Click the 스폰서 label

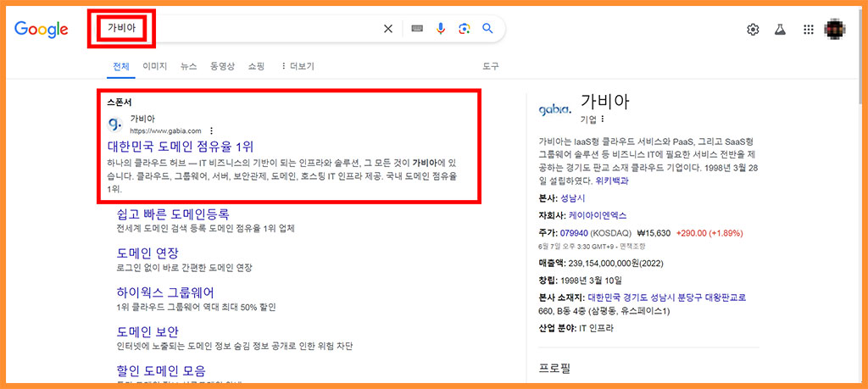pos(119,103)
